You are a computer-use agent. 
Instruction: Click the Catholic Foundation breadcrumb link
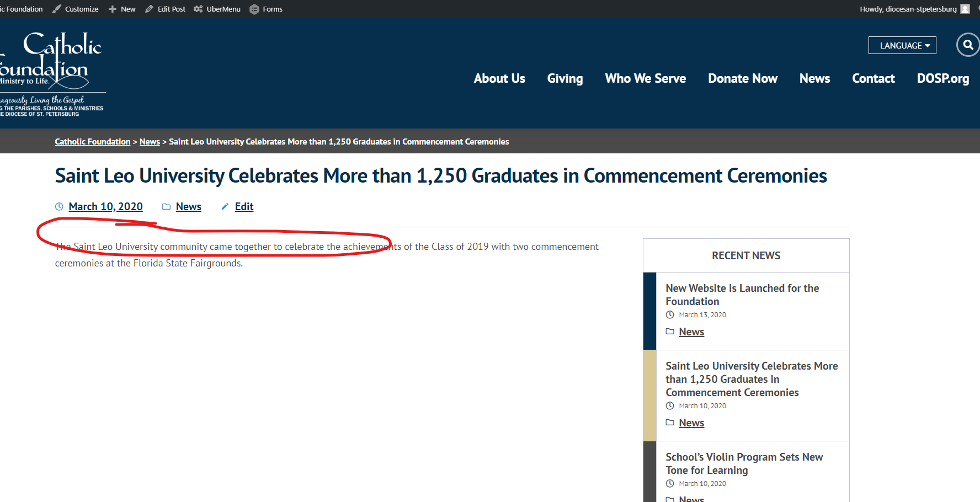(92, 142)
